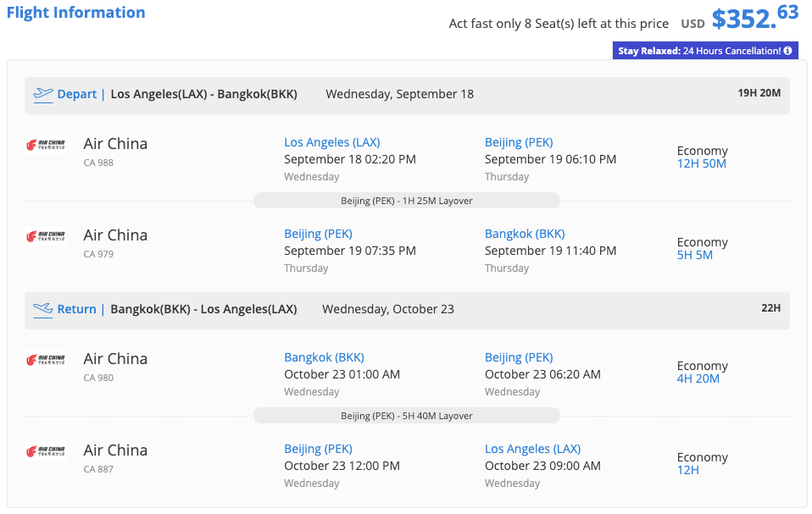Click the Beijing (PEK) 5H 40M Layover pill

(x=407, y=416)
